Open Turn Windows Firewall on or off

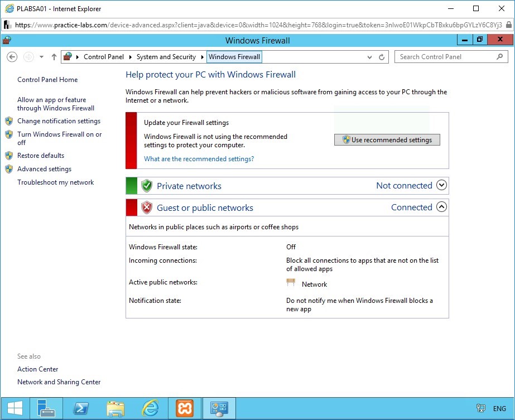(x=60, y=138)
